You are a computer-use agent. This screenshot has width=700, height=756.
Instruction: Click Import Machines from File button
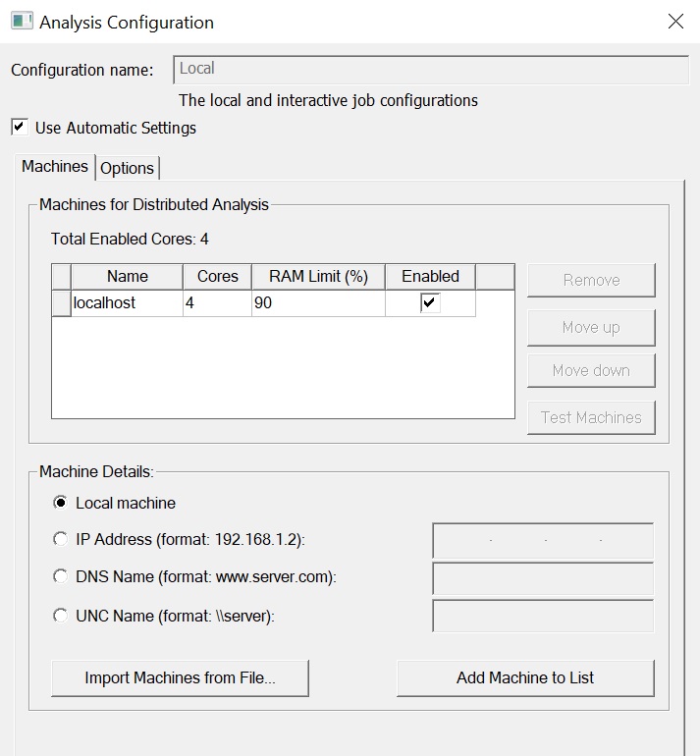coord(180,677)
